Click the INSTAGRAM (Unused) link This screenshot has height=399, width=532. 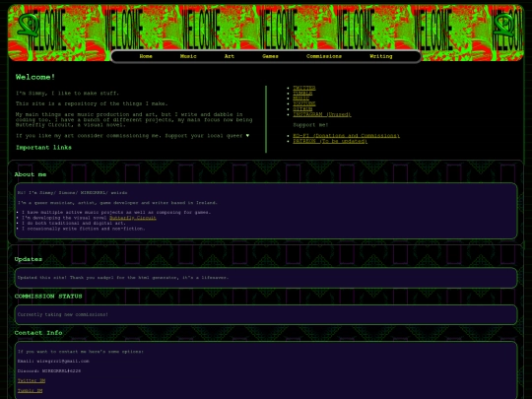(322, 114)
